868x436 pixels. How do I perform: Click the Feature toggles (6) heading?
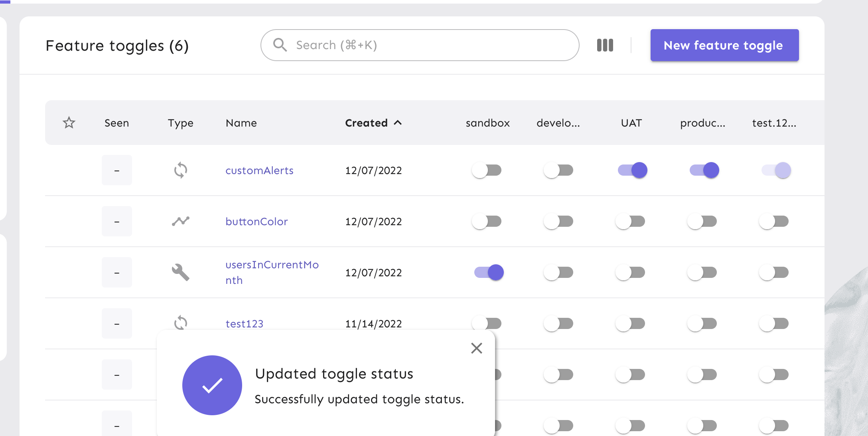117,46
